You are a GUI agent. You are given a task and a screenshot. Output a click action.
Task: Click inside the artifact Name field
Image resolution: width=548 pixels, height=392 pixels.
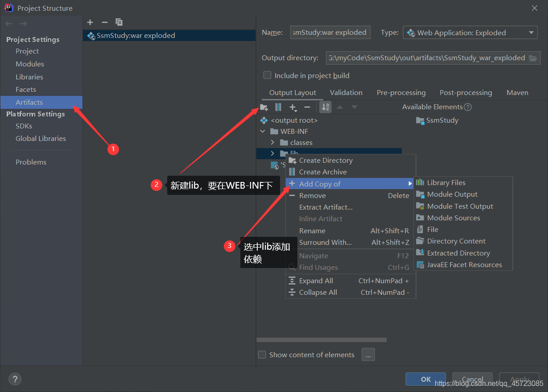(330, 32)
